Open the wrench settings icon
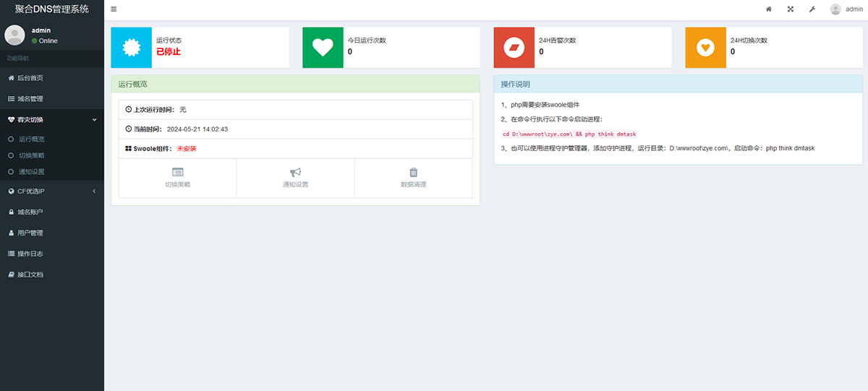868x391 pixels. pyautogui.click(x=811, y=9)
